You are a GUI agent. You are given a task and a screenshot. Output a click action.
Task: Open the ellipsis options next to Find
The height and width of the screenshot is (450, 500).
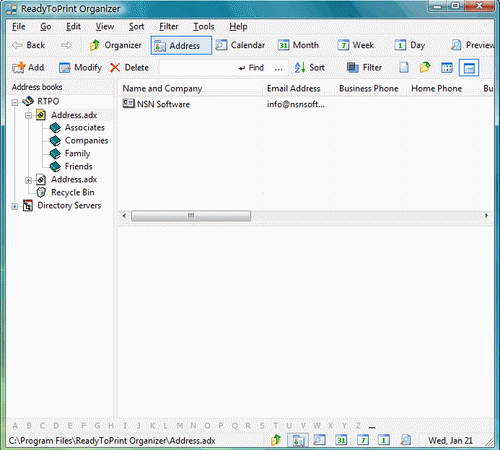coord(279,68)
